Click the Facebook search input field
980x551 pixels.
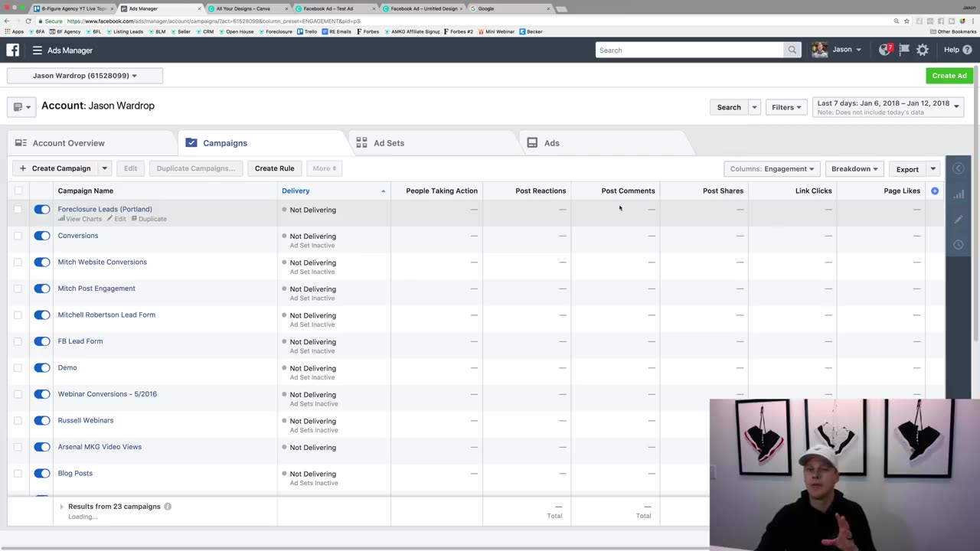tap(690, 50)
